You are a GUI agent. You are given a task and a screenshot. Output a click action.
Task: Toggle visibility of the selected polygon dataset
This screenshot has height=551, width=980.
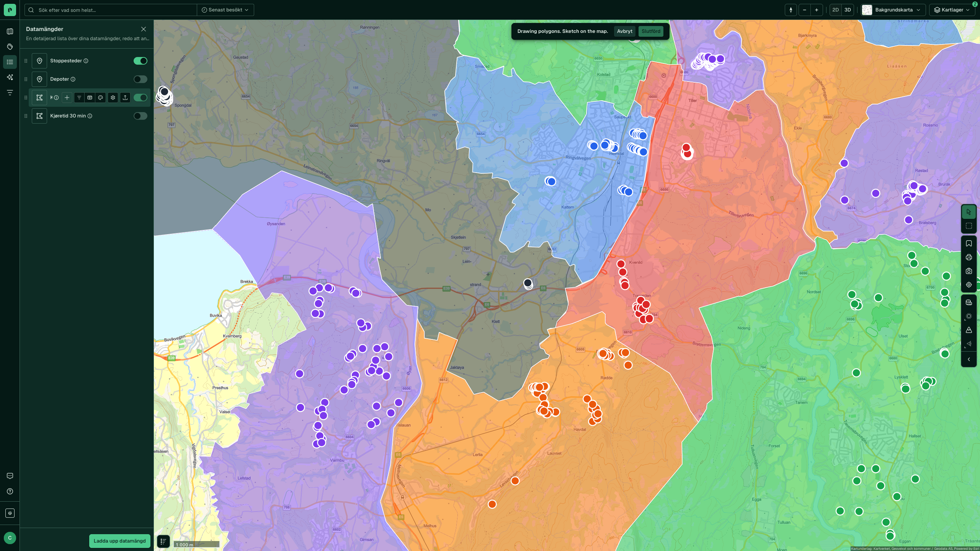coord(140,98)
